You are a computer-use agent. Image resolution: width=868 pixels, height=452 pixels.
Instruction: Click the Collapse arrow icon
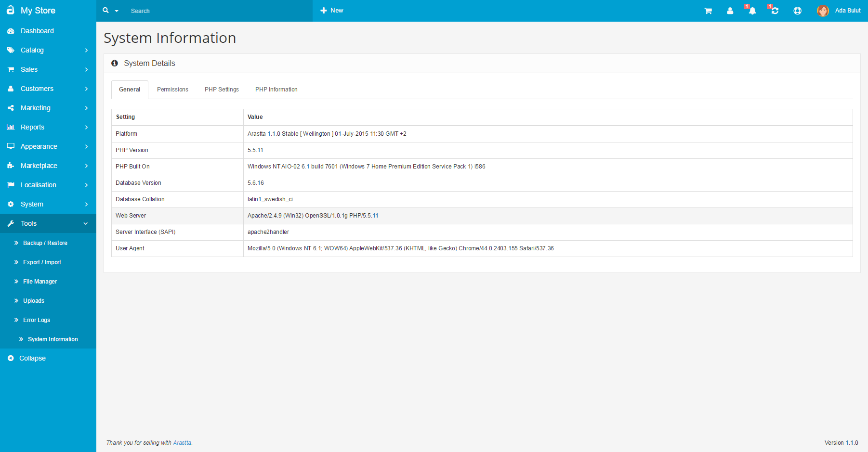coord(11,358)
